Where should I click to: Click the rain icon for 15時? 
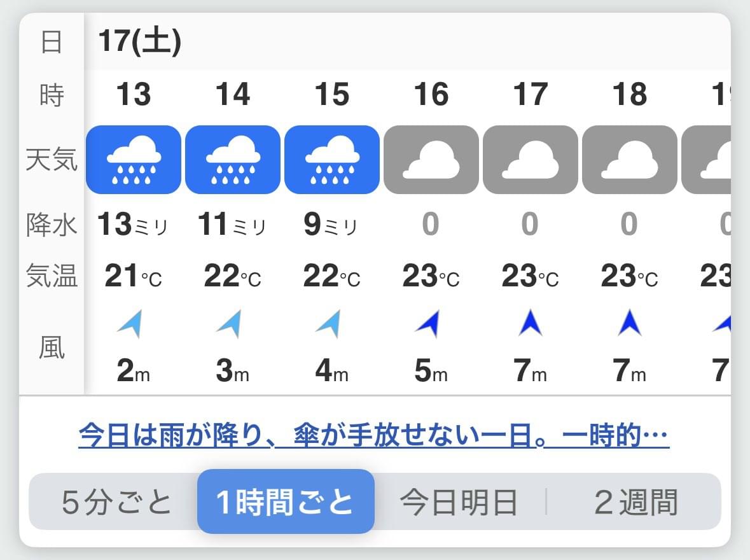point(332,160)
